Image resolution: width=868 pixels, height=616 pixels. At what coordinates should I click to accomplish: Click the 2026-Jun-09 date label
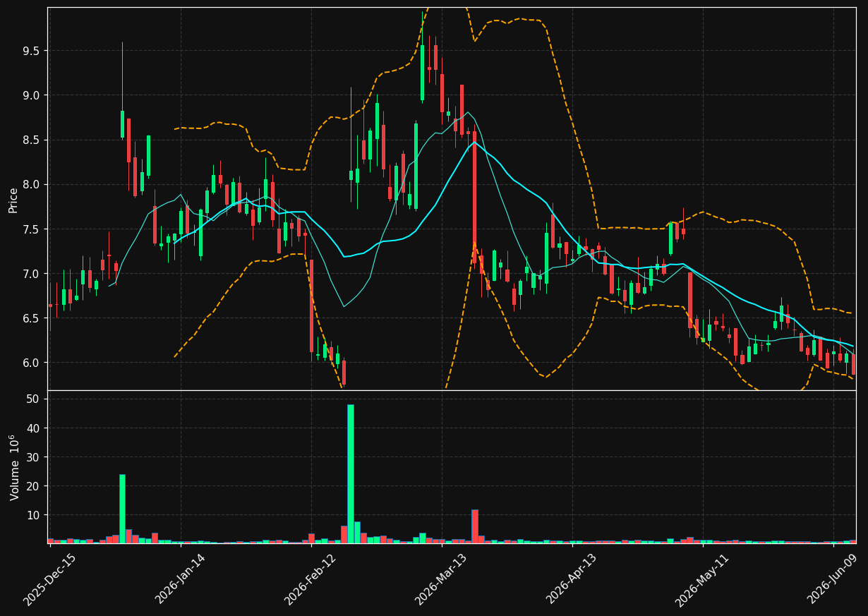coord(833,580)
